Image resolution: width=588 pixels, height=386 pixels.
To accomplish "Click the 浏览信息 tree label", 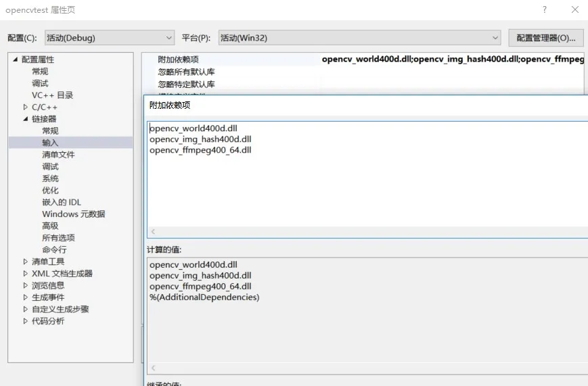I will (48, 285).
